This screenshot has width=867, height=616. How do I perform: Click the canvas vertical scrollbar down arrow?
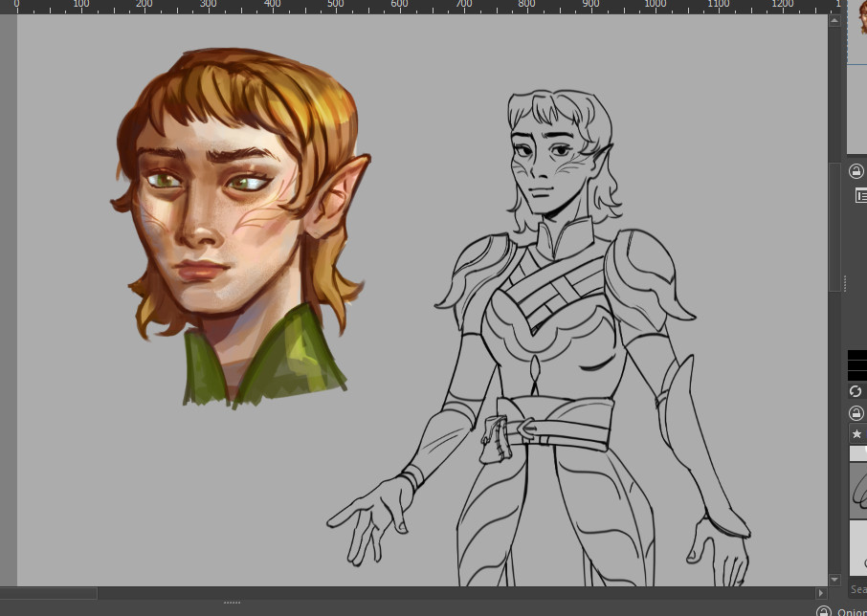[834, 580]
